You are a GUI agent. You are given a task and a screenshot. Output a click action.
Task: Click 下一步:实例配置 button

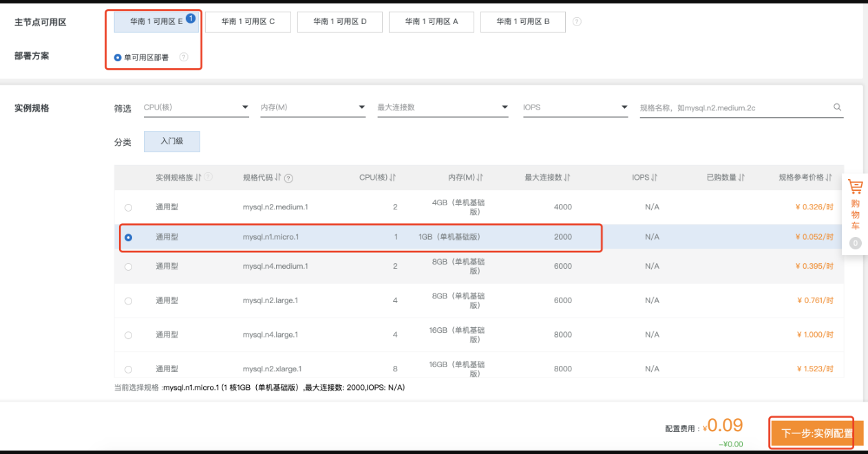coord(817,433)
